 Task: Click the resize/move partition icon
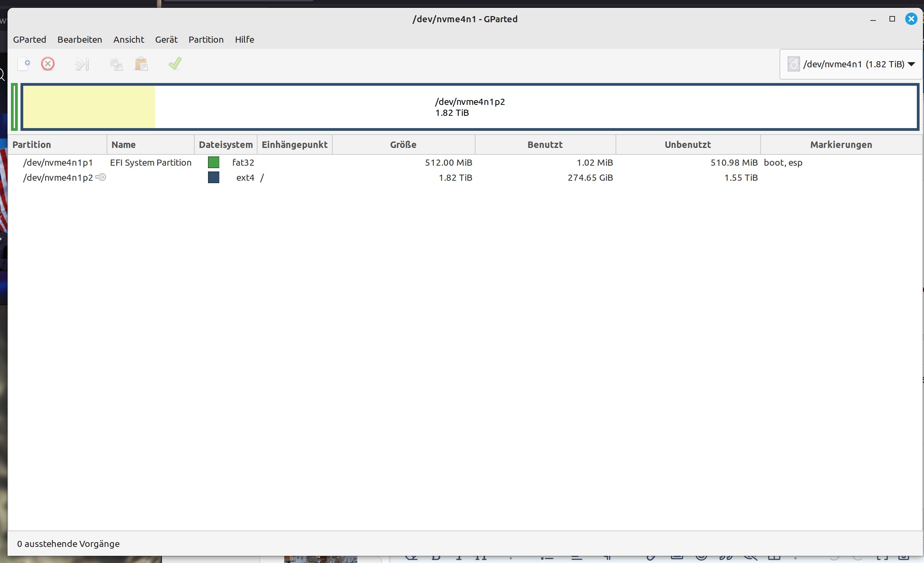[x=82, y=64]
